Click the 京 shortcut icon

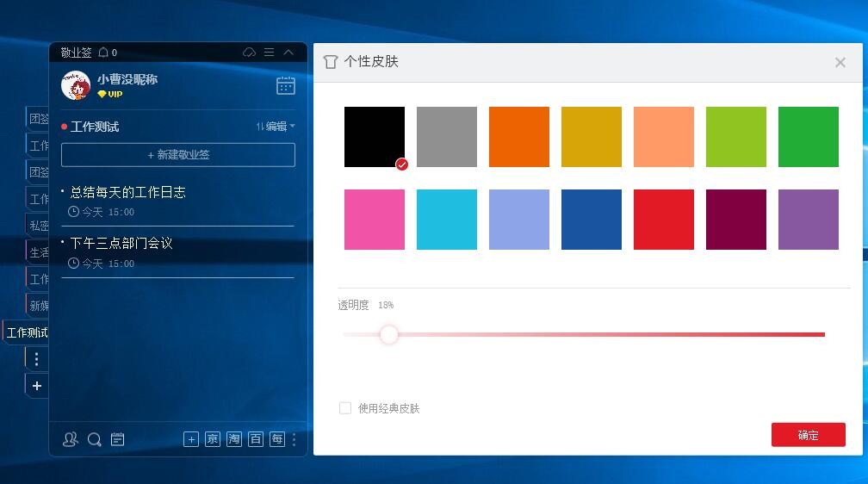click(x=213, y=439)
